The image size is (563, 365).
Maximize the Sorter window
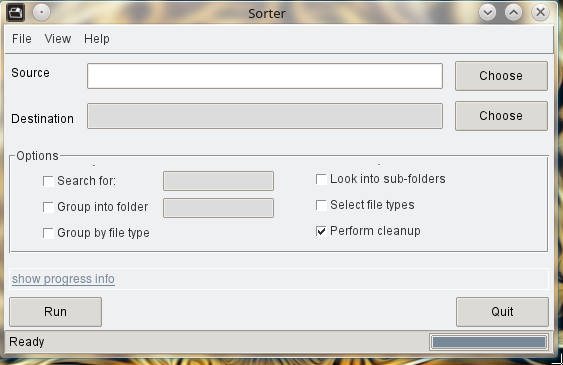(514, 13)
